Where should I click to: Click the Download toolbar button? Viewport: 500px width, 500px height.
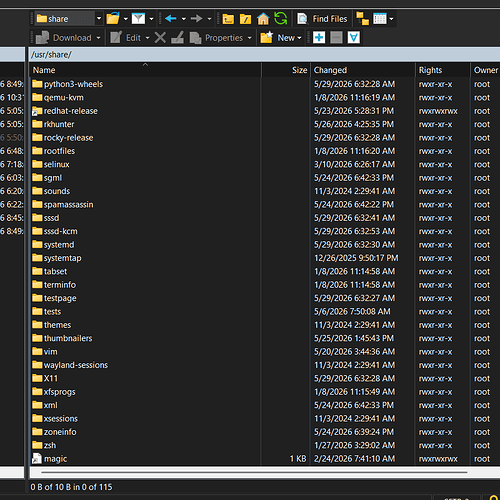coord(63,38)
